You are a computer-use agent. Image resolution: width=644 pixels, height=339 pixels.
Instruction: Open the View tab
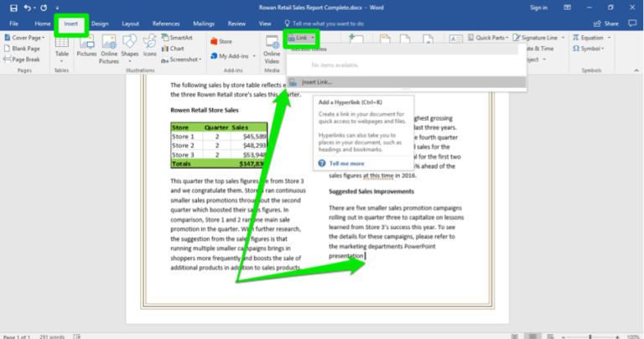tap(265, 23)
